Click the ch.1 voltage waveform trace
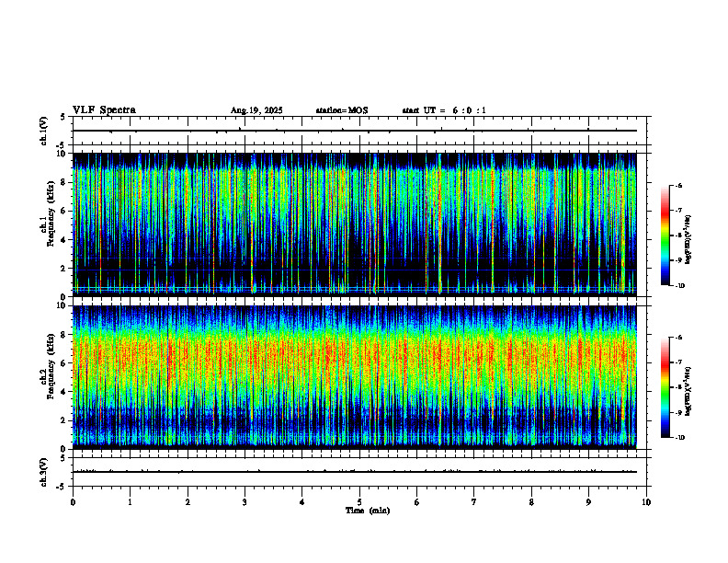 tap(355, 131)
